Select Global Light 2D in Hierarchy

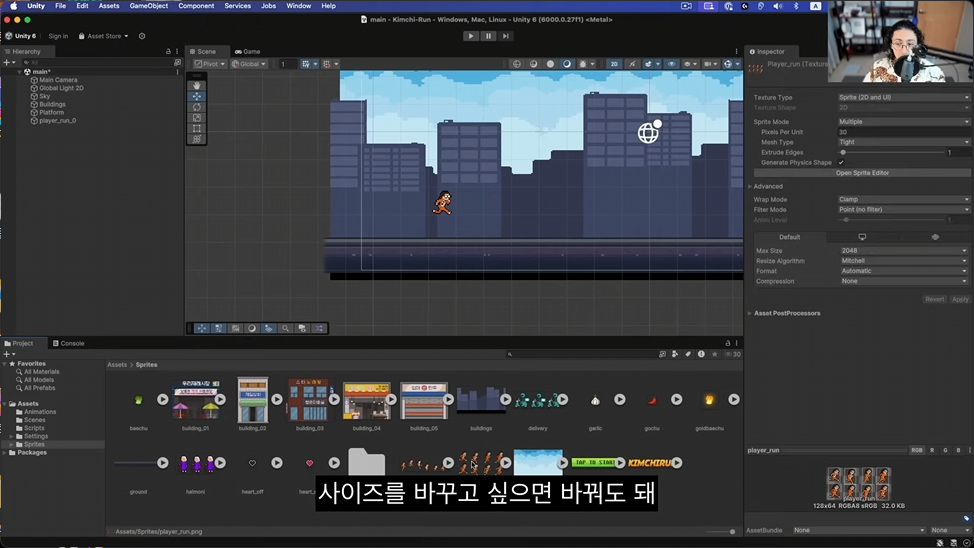pos(61,88)
